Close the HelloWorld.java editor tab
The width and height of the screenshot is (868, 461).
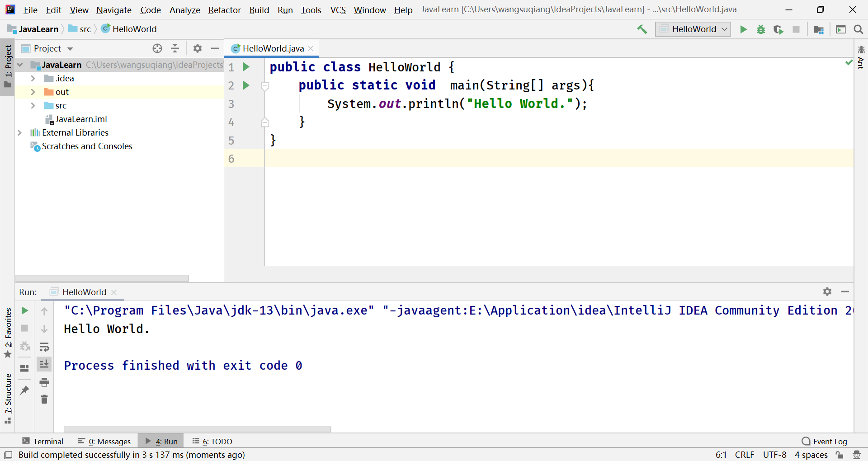point(311,48)
